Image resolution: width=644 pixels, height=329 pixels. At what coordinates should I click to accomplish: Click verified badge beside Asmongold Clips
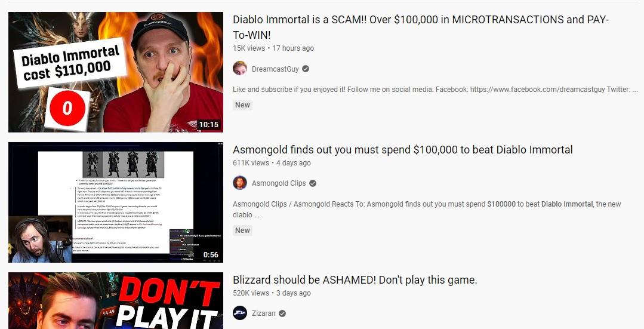(x=313, y=183)
